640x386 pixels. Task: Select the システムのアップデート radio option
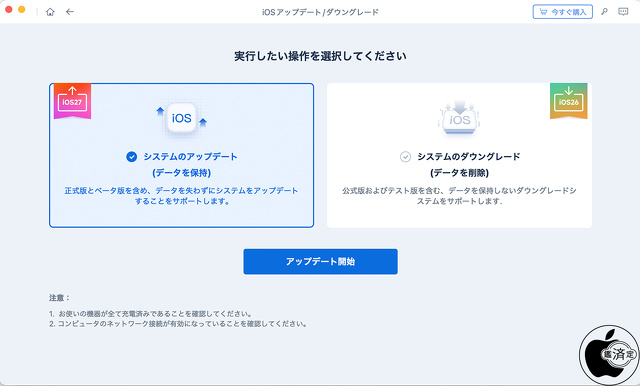[x=131, y=157]
